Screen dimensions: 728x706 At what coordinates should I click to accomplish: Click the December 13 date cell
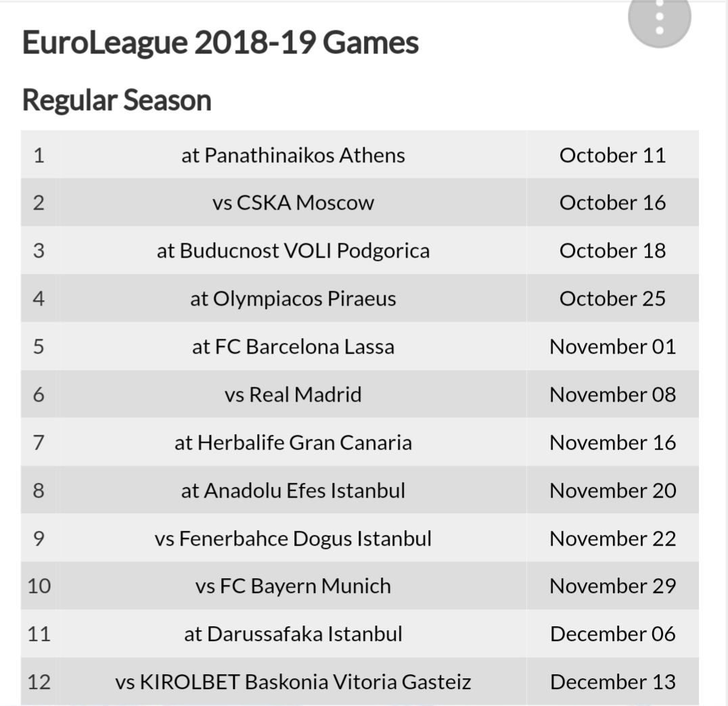(612, 682)
